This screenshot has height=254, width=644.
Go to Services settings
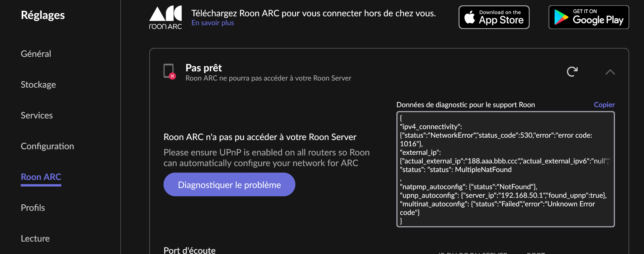click(37, 115)
